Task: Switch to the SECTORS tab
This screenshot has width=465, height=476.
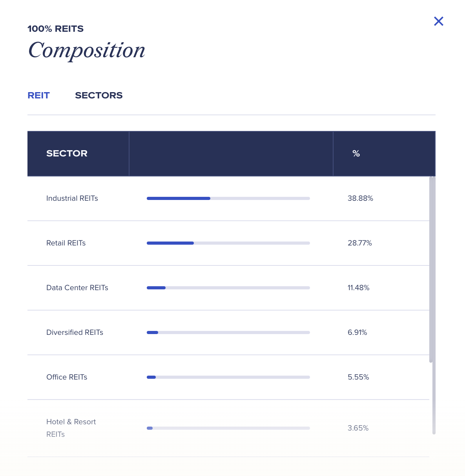Action: point(99,95)
